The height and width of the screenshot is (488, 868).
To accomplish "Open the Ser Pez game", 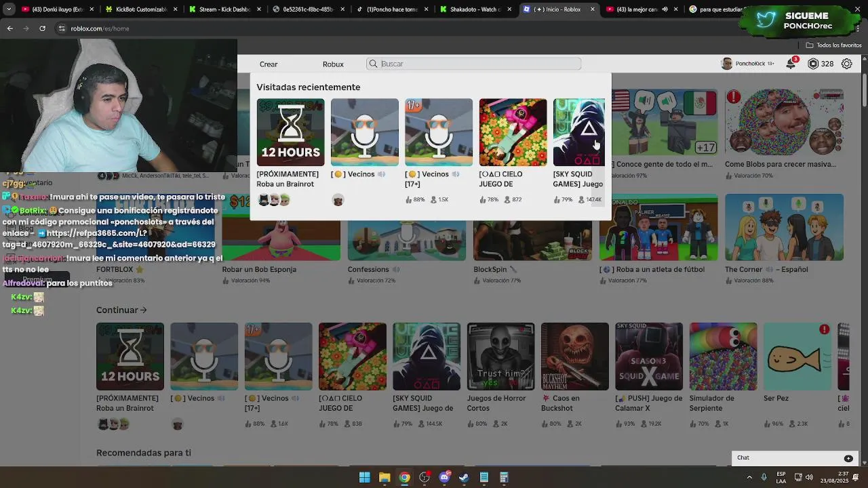I will (797, 357).
